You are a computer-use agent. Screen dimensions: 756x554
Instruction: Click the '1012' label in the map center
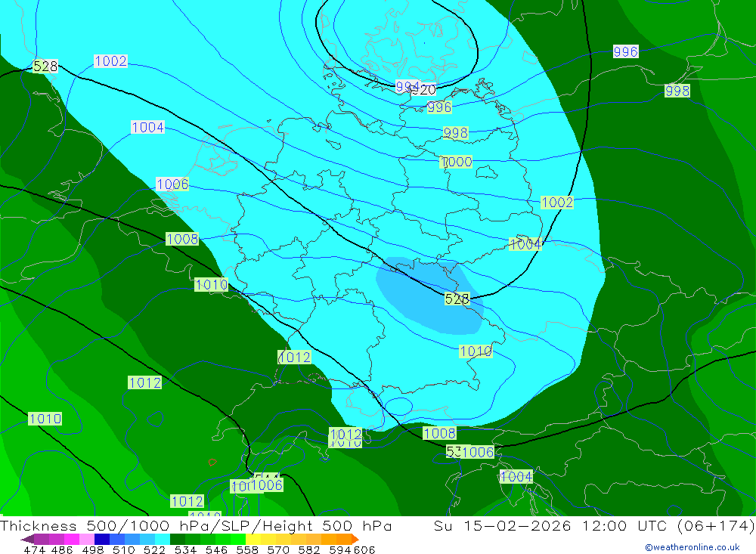click(x=295, y=357)
